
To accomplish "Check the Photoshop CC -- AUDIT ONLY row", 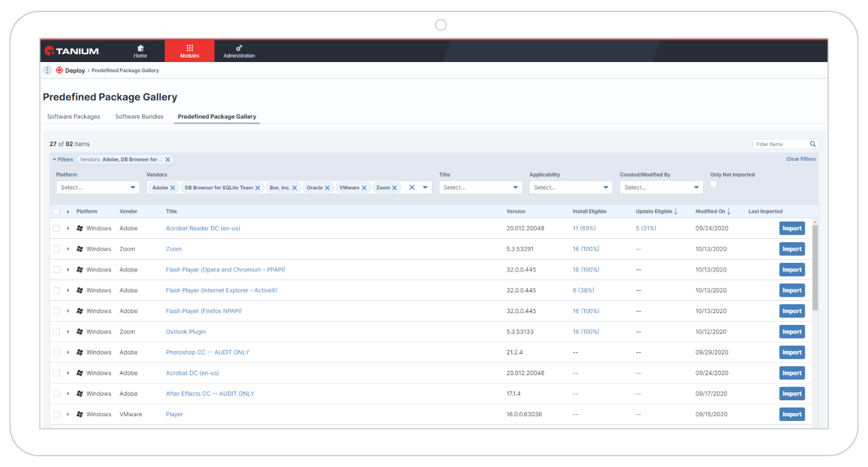I will click(x=57, y=352).
